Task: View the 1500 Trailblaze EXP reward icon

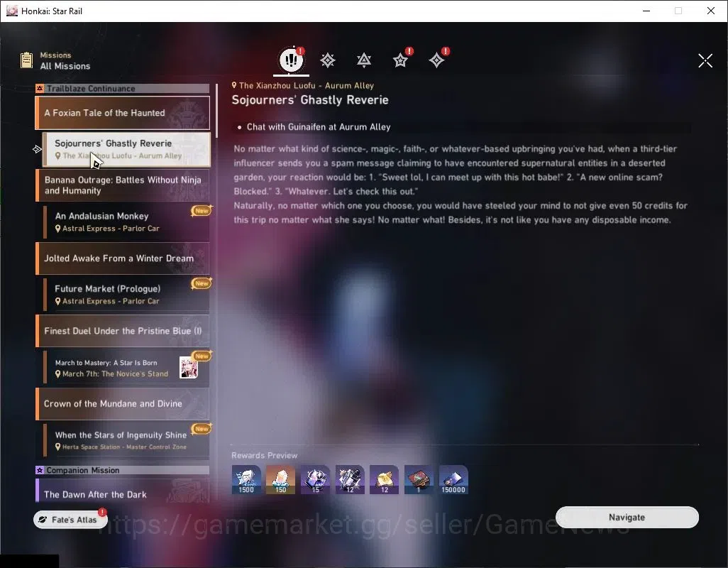Action: (x=246, y=479)
